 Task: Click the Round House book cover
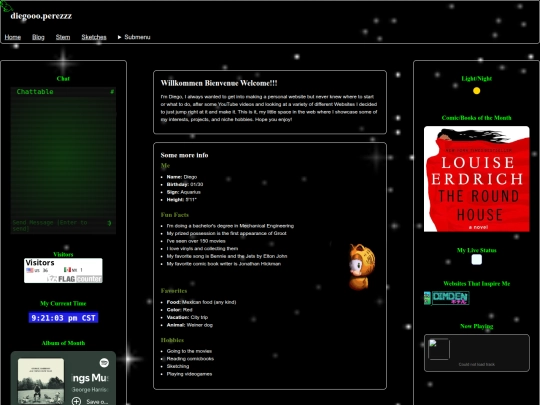477,179
